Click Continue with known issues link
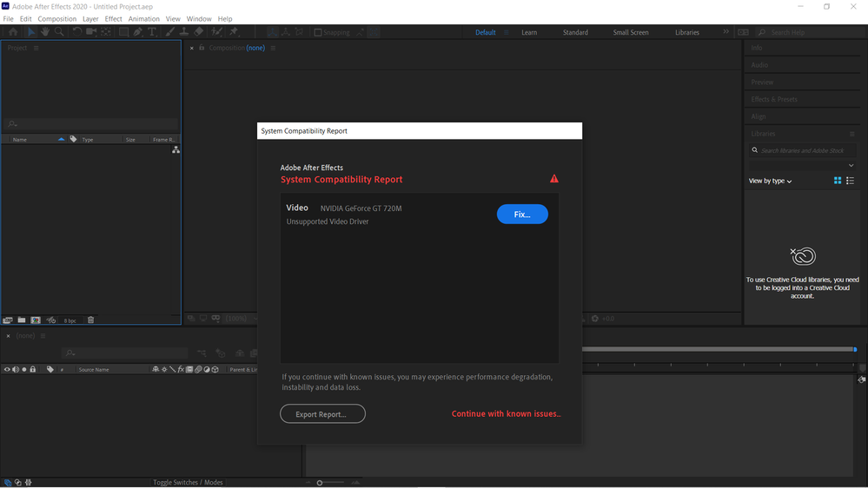 pyautogui.click(x=506, y=413)
